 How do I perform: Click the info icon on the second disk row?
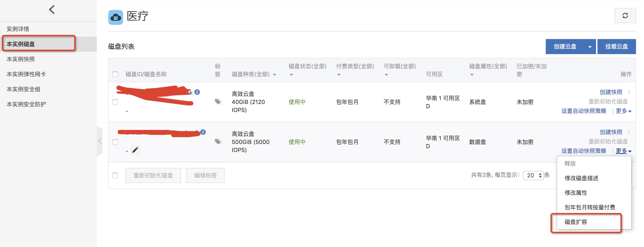click(x=203, y=132)
